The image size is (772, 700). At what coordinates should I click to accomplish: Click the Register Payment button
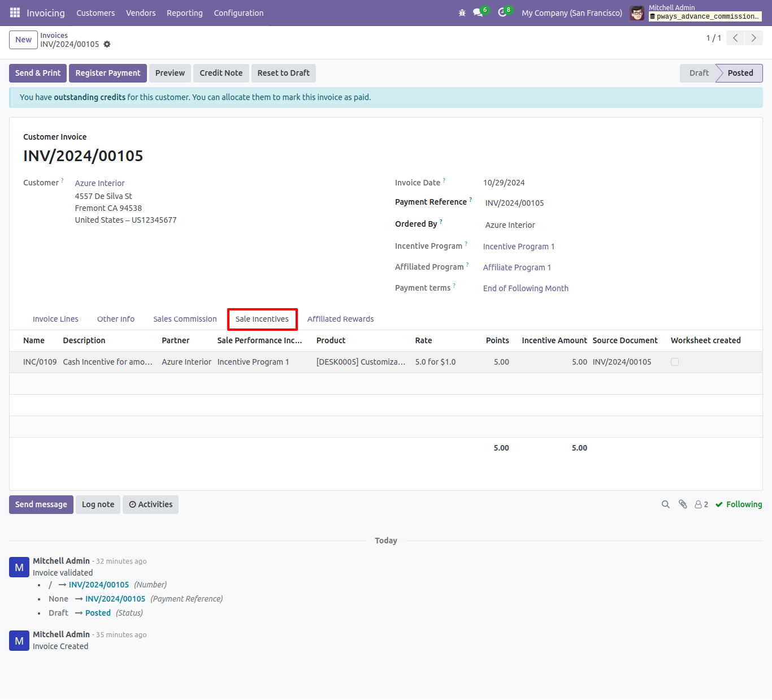[x=108, y=73]
